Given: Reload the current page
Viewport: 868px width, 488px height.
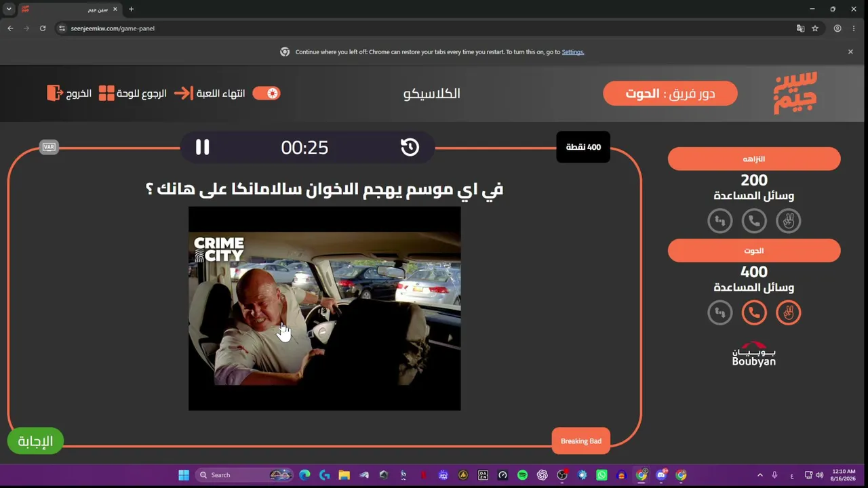Looking at the screenshot, I should coord(43,28).
